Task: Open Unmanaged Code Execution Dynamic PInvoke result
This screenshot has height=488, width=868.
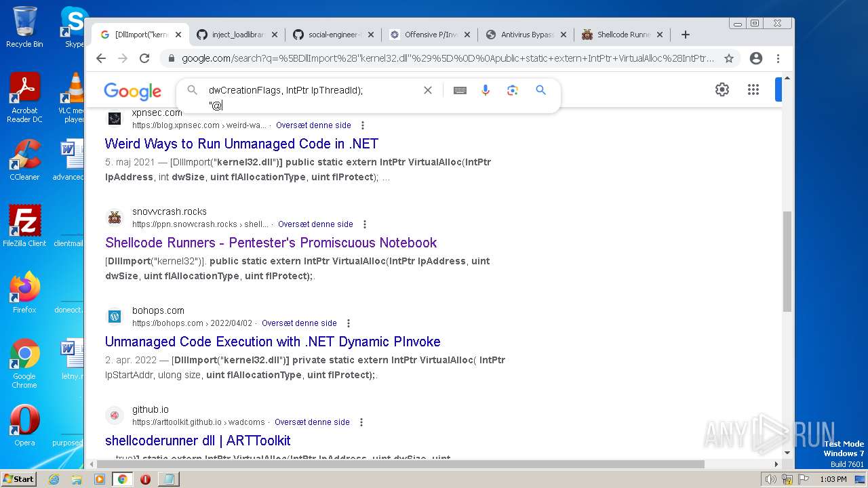Action: point(273,342)
